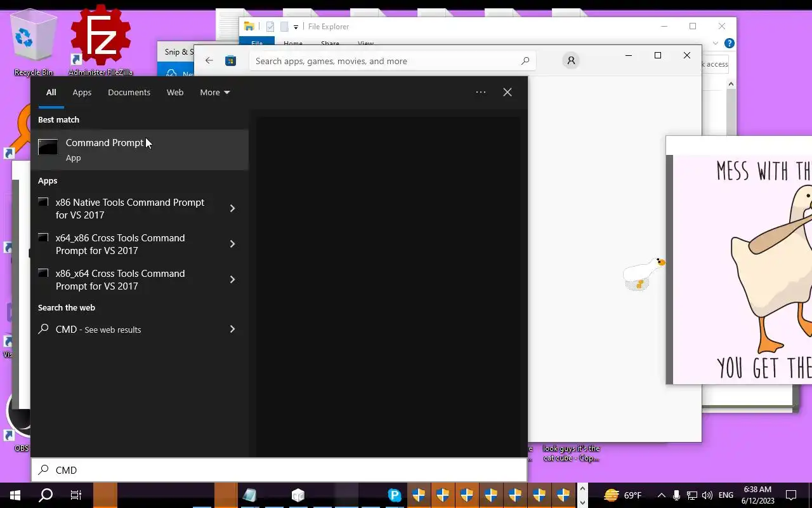Open the File tab in File Explorer
This screenshot has height=508, width=812.
coord(257,43)
